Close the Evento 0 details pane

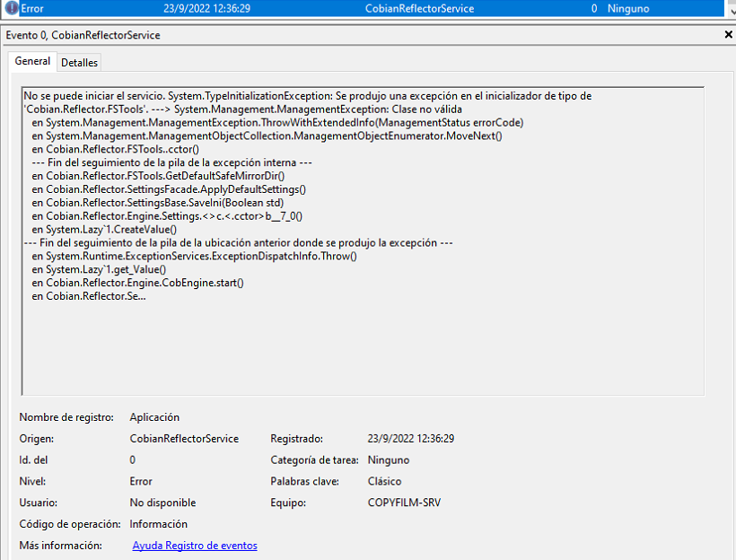tap(728, 34)
